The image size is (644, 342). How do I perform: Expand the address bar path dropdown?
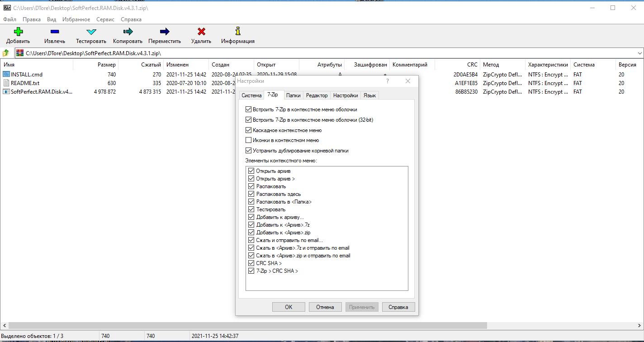point(639,53)
